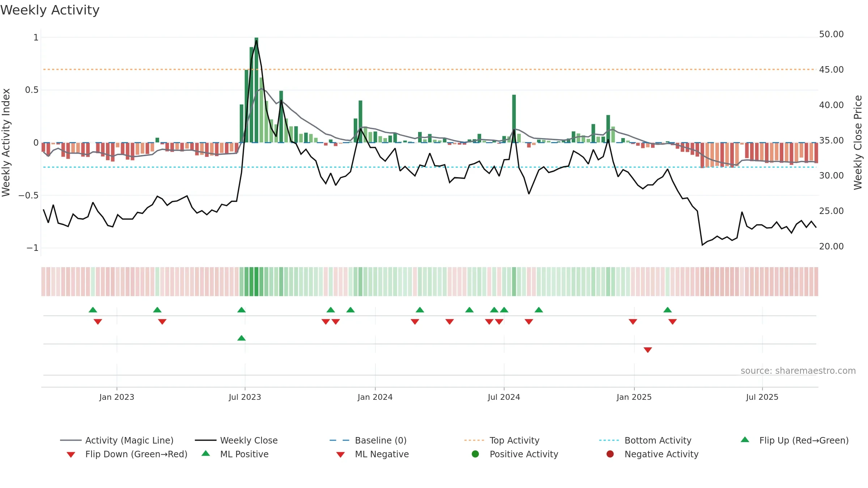868x488 pixels.
Task: Click the ML Negative legend triangle
Action: coord(340,454)
